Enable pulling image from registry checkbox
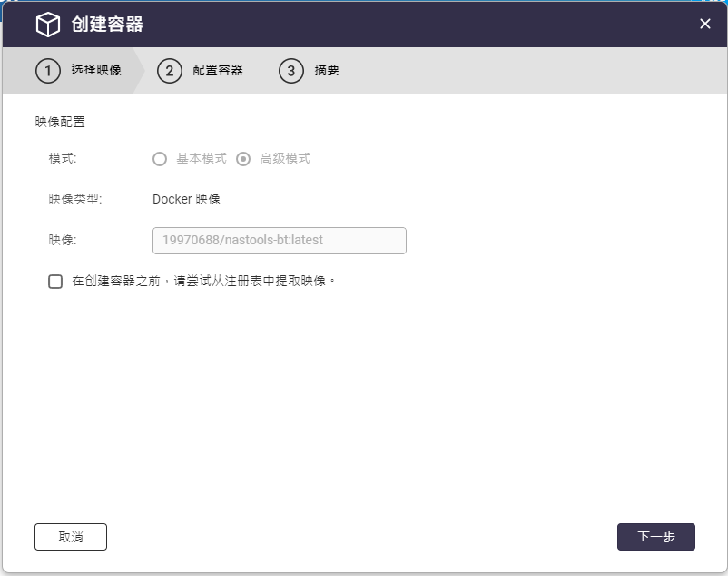Image resolution: width=728 pixels, height=576 pixels. 55,281
